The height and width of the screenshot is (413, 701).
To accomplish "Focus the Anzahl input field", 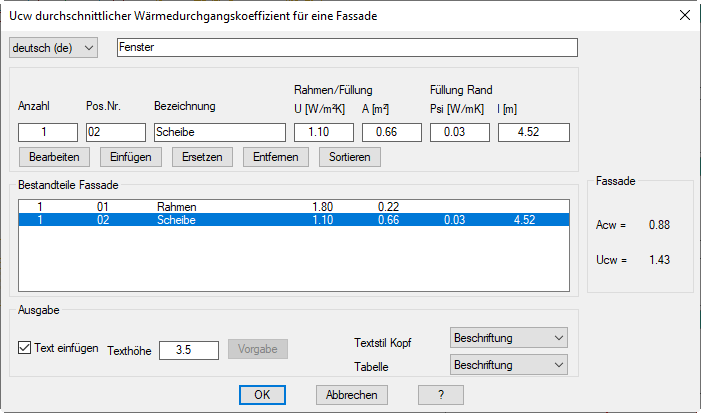I will (x=48, y=132).
